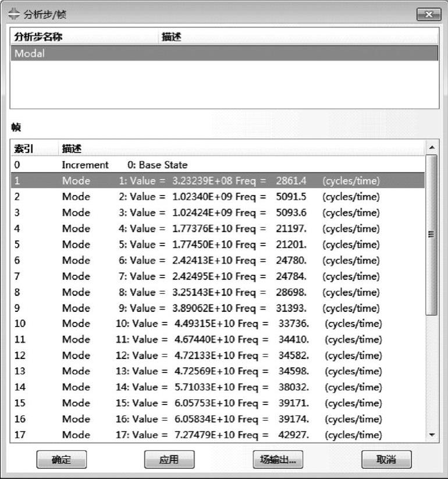Select Mode 6 frame with Freq 24780

coord(218,260)
